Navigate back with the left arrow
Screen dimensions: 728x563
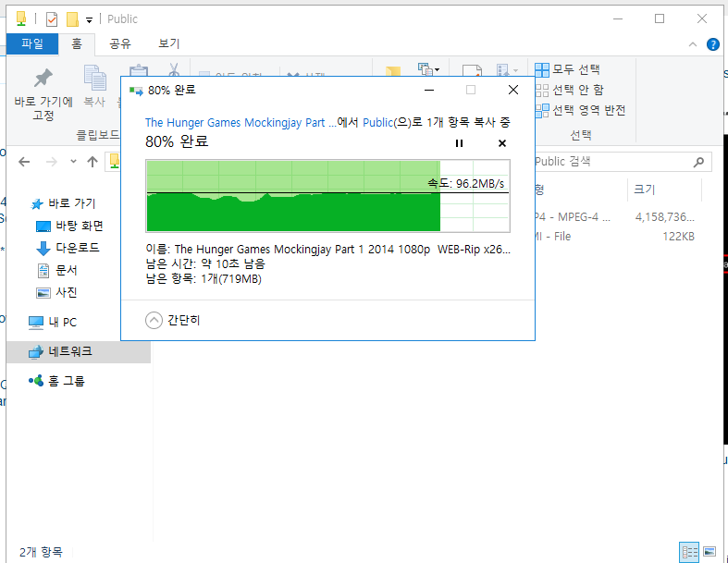[x=24, y=162]
